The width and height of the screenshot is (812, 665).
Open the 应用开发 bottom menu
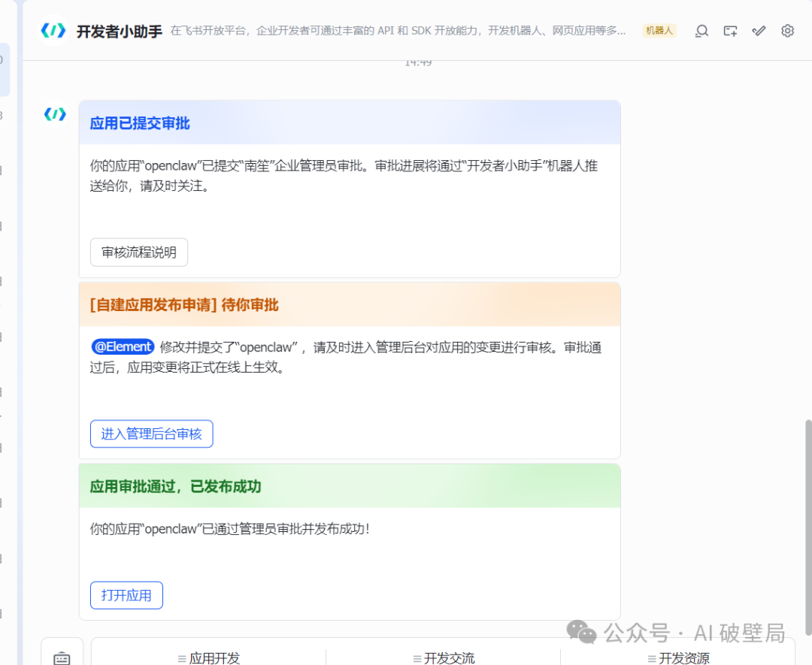coord(209,657)
